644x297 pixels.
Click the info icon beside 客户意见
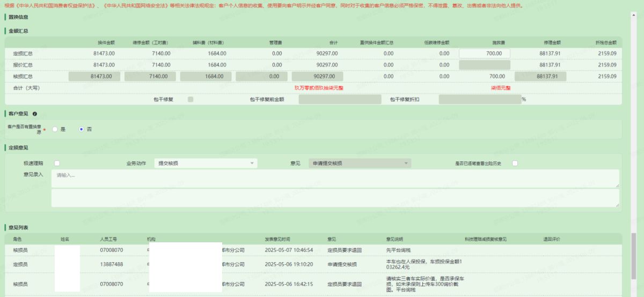point(35,114)
